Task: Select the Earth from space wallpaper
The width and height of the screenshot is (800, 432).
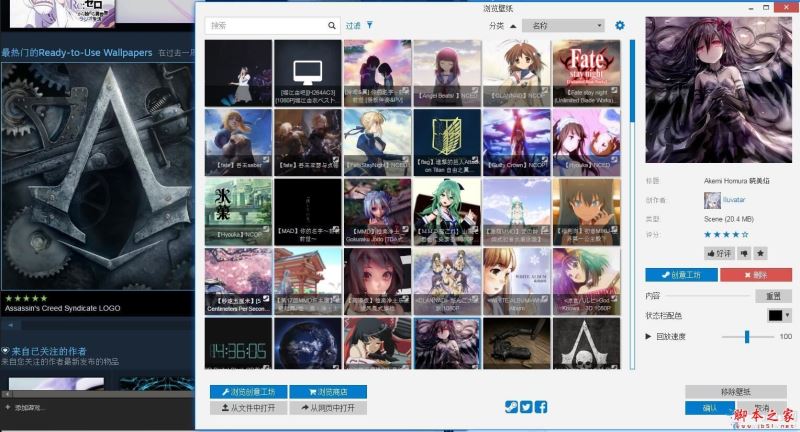Action: 308,343
